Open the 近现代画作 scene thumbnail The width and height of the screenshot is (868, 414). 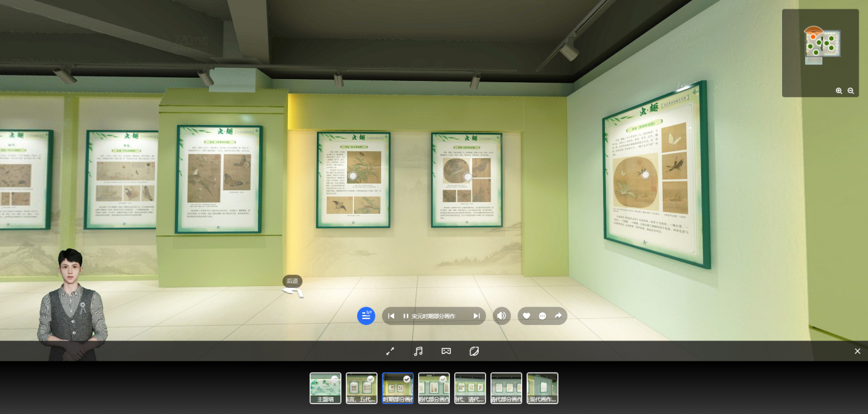542,388
